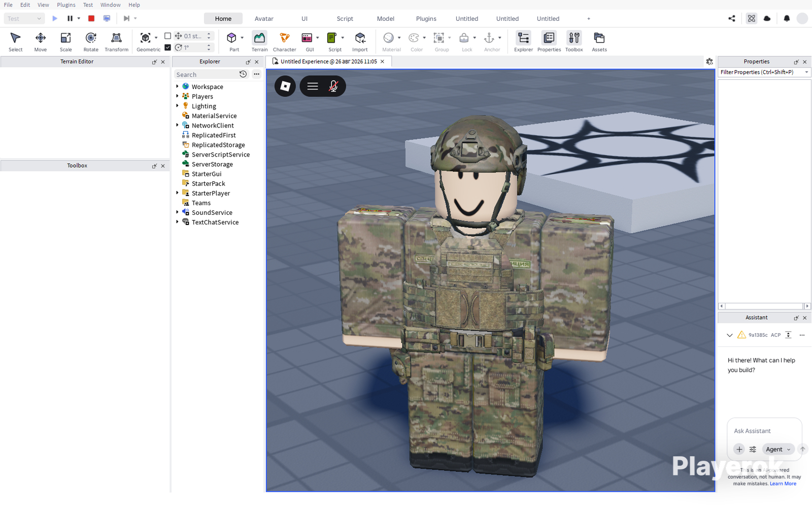Viewport: 812px width, 508px height.
Task: Activate the Rotate tool
Action: [91, 42]
